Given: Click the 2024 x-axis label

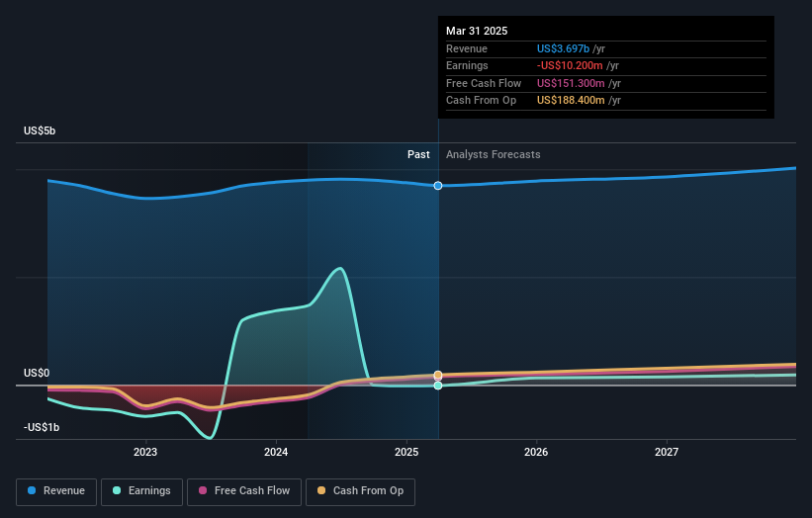Looking at the screenshot, I should (x=276, y=453).
